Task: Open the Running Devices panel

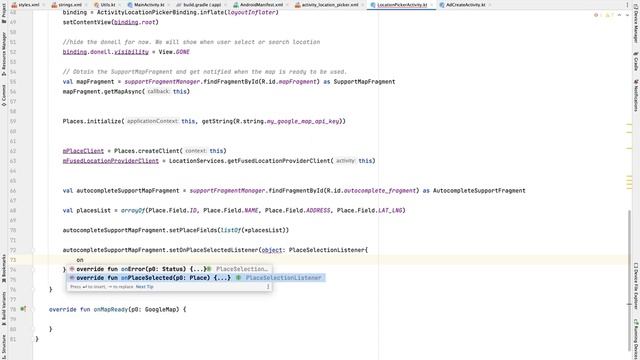Action: 636,338
